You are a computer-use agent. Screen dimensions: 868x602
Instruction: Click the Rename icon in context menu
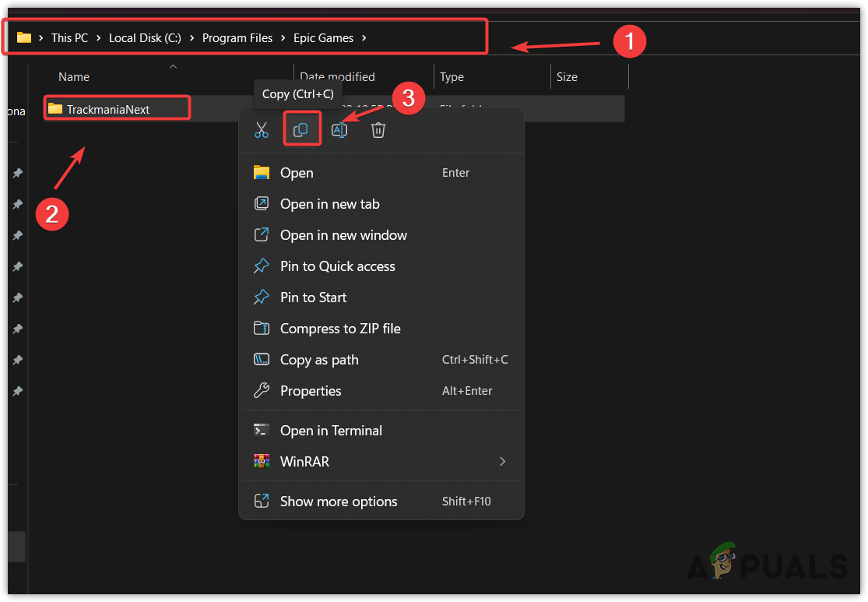339,130
